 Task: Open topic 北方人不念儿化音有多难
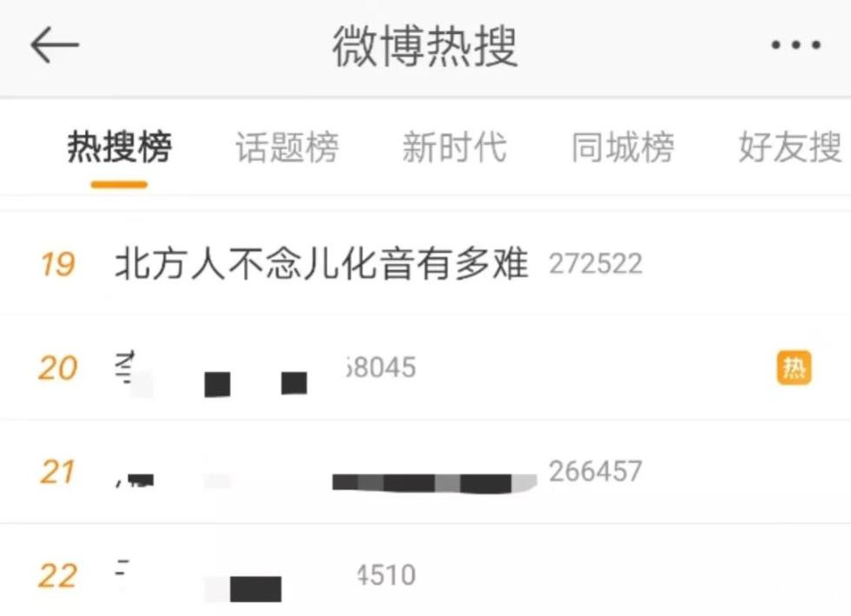pos(322,263)
